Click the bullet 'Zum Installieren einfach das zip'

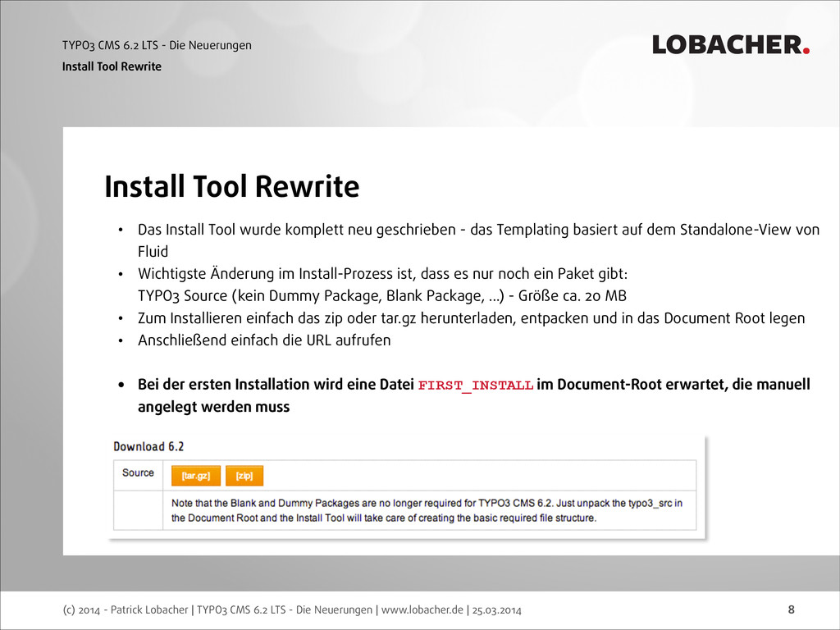tap(472, 318)
